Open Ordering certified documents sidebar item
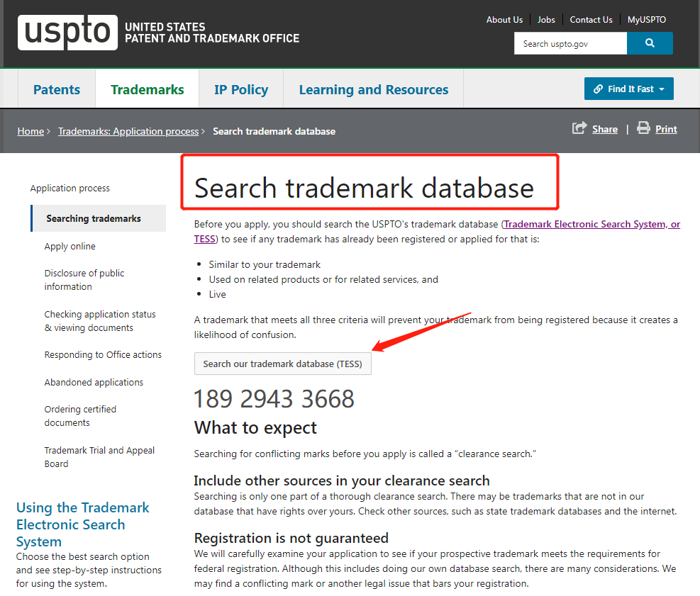This screenshot has width=700, height=596. pyautogui.click(x=80, y=416)
